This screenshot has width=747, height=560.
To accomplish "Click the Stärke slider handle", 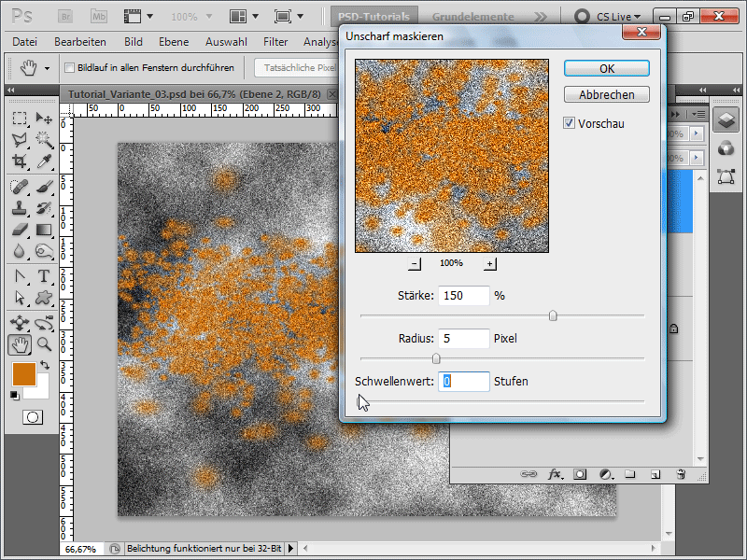I will (553, 315).
